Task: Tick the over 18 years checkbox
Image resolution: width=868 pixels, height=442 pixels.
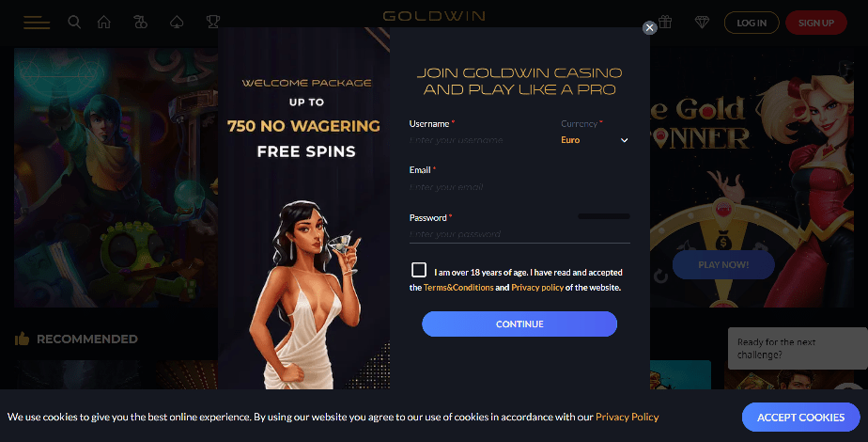Action: [419, 270]
